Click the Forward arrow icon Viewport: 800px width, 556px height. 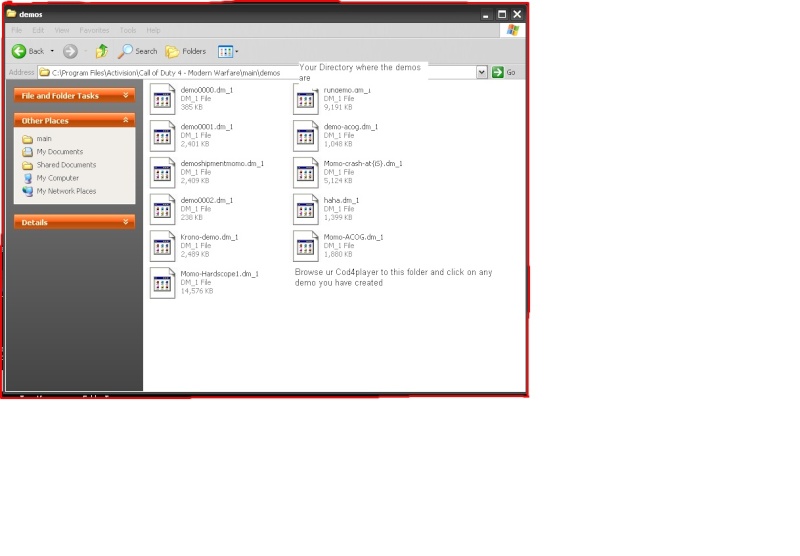tap(70, 51)
